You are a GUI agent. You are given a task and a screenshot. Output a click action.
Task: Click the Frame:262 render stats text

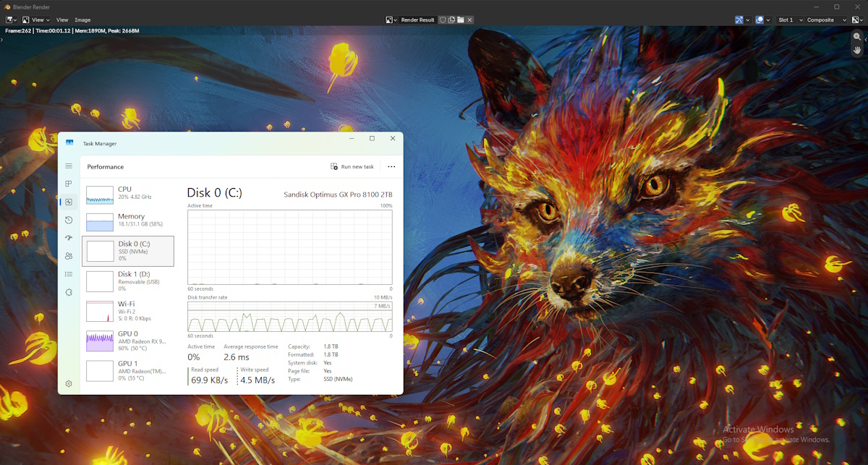pyautogui.click(x=72, y=31)
